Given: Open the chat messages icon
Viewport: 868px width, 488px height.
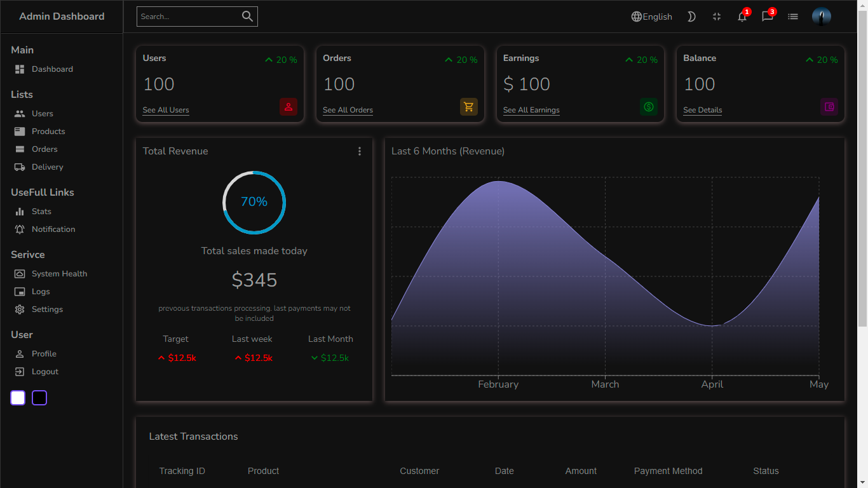Looking at the screenshot, I should point(768,17).
